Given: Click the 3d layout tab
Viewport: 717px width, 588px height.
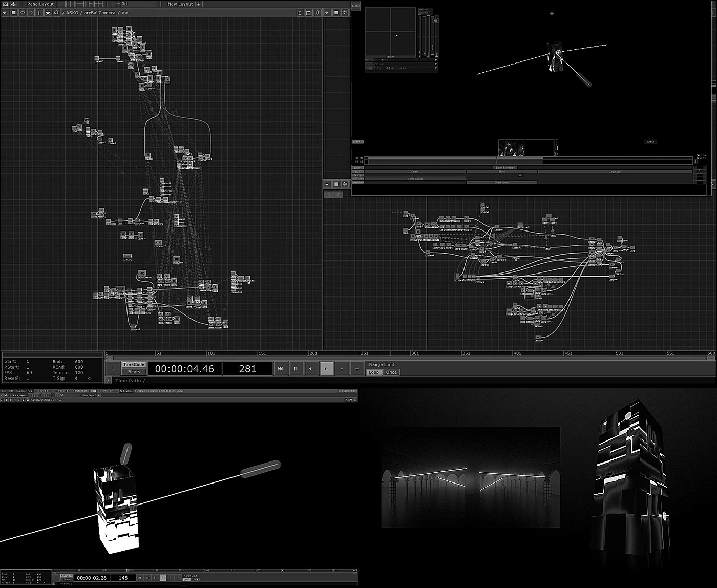Looking at the screenshot, I should (124, 4).
